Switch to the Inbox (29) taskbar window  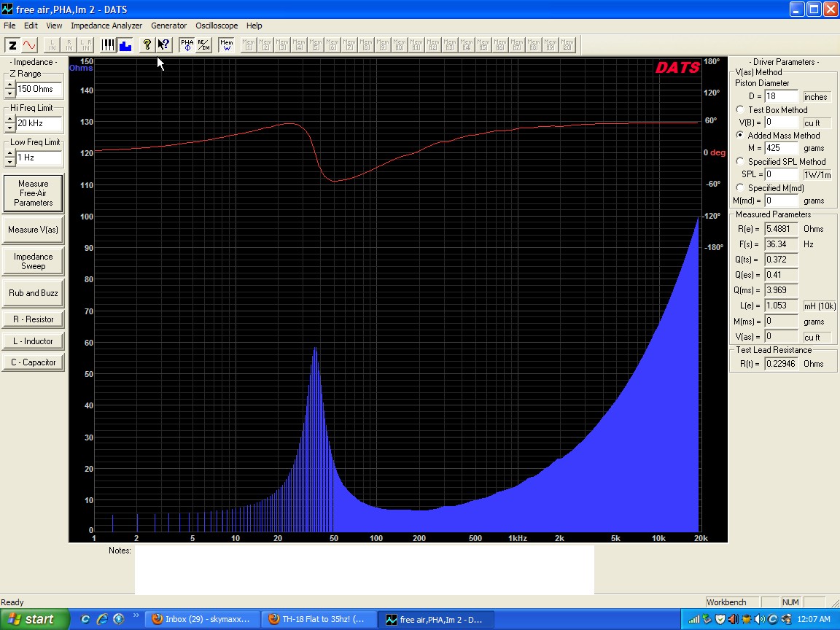coord(203,619)
